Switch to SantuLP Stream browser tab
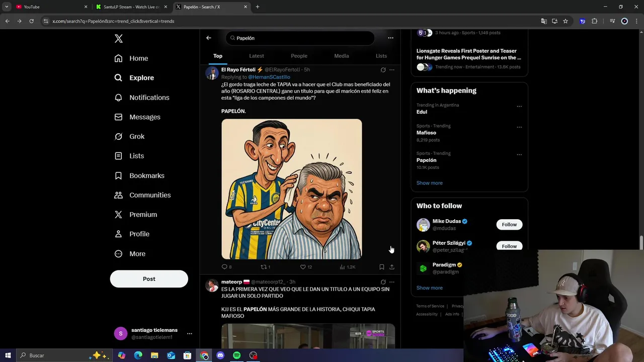 [x=132, y=7]
